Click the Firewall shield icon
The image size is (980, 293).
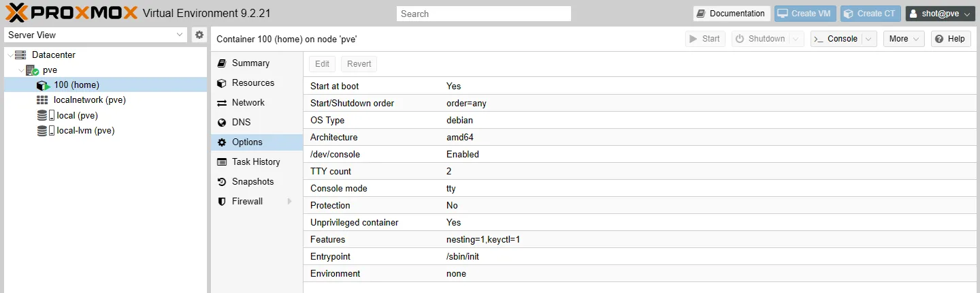click(221, 202)
